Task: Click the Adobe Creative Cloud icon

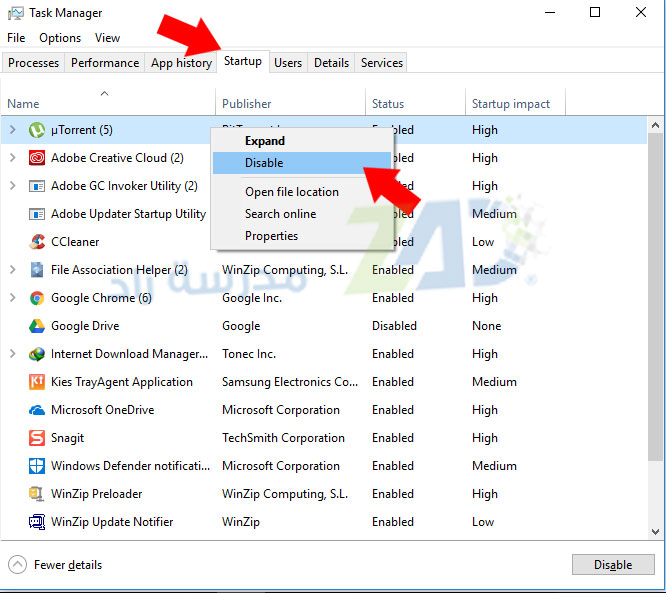Action: 37,158
